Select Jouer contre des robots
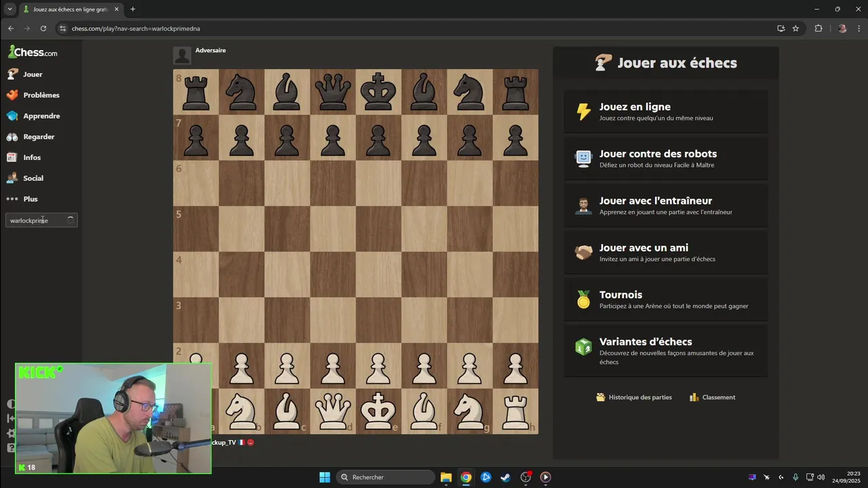The height and width of the screenshot is (488, 868). tap(666, 159)
